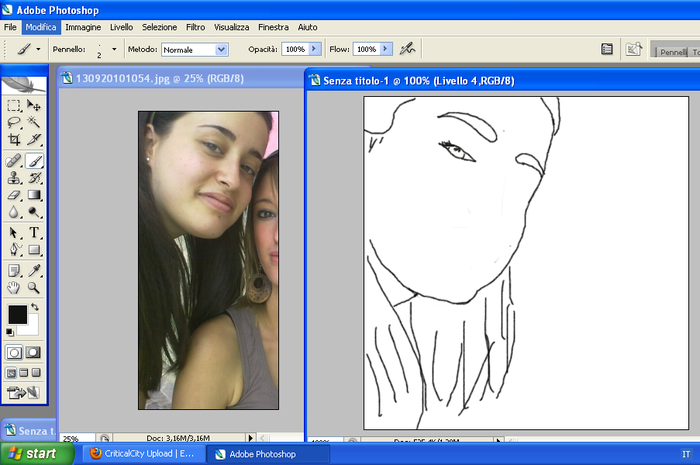Open the Pennello brush preset picker
Viewport: 700px width, 465px height.
(114, 48)
